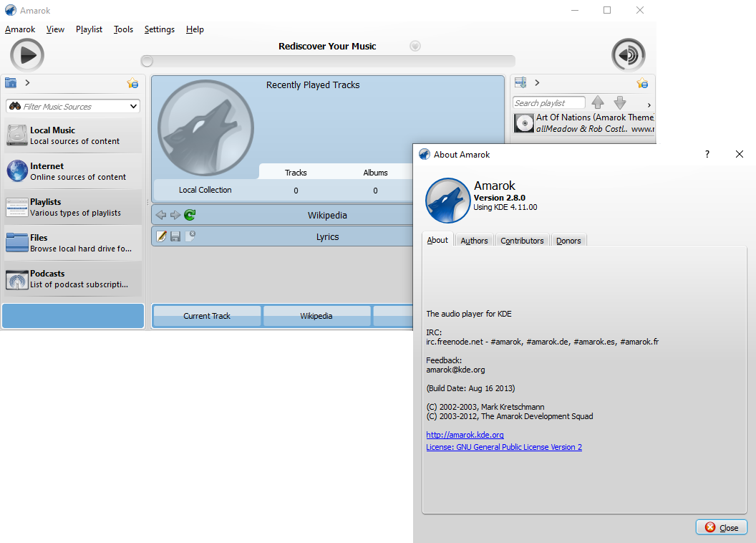Viewport: 756px width, 543px height.
Task: Open the media sources bookmark star icon
Action: point(132,83)
